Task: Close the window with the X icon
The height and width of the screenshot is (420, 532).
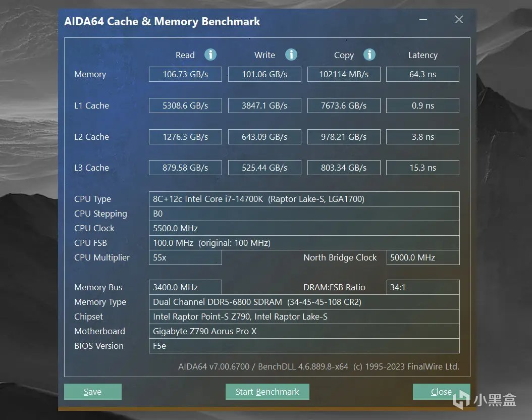Action: tap(459, 20)
